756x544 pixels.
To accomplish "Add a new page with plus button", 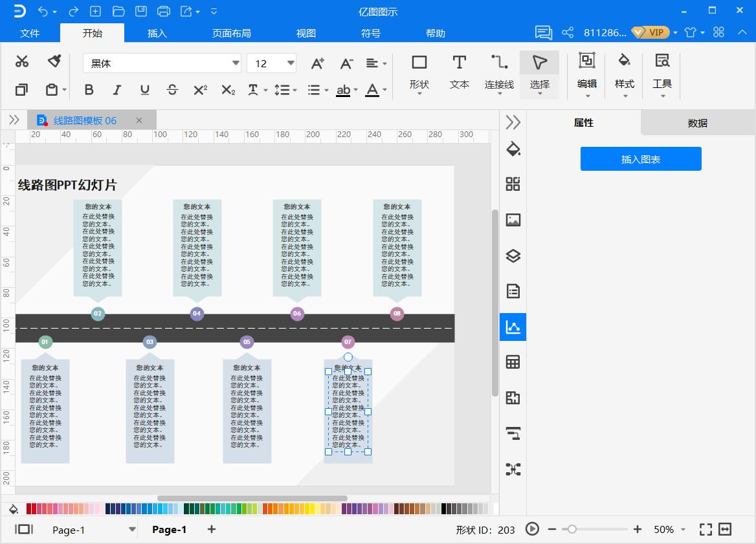I will pos(212,529).
